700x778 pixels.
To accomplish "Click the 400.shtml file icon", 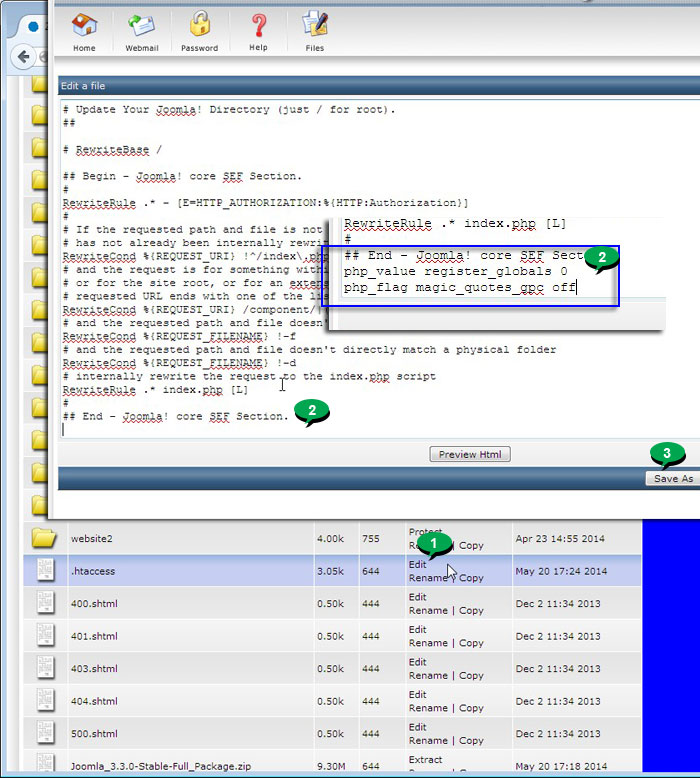I will point(45,603).
